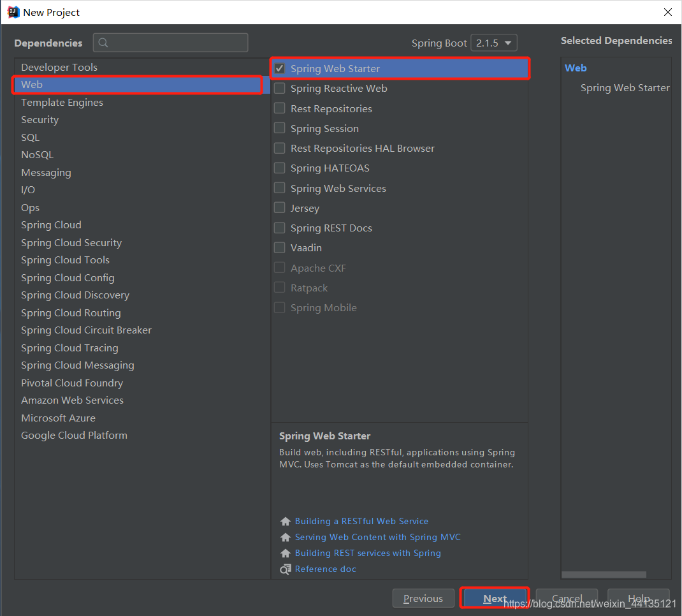
Task: Click home icon beside Serving Web Content link
Action: (x=286, y=538)
